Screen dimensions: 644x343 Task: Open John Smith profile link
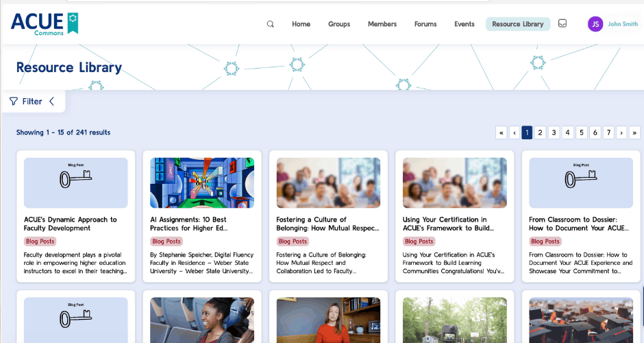point(623,24)
